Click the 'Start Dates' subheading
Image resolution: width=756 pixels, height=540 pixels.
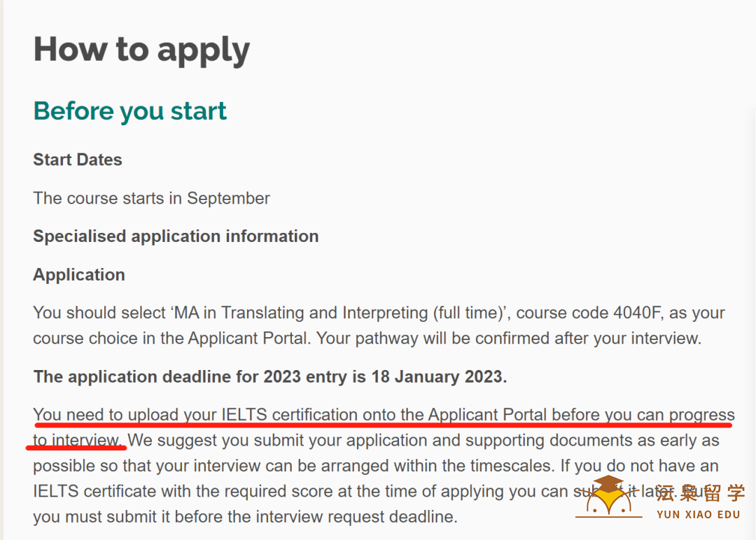point(78,159)
